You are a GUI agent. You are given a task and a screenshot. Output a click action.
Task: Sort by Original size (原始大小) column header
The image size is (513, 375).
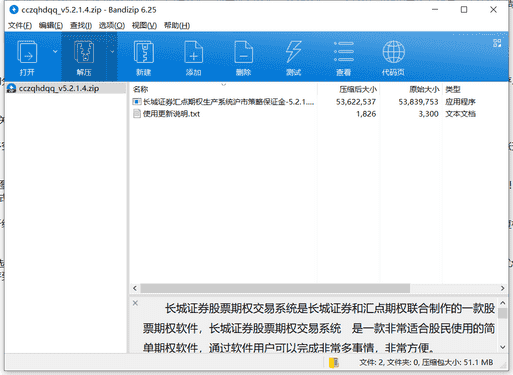click(x=424, y=89)
